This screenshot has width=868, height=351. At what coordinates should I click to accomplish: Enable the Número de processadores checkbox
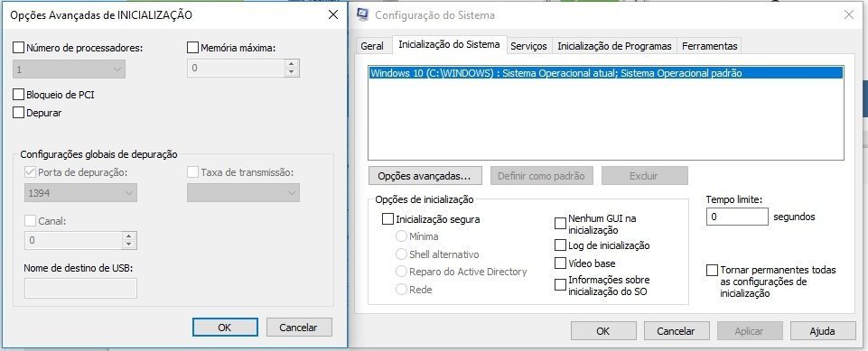18,48
